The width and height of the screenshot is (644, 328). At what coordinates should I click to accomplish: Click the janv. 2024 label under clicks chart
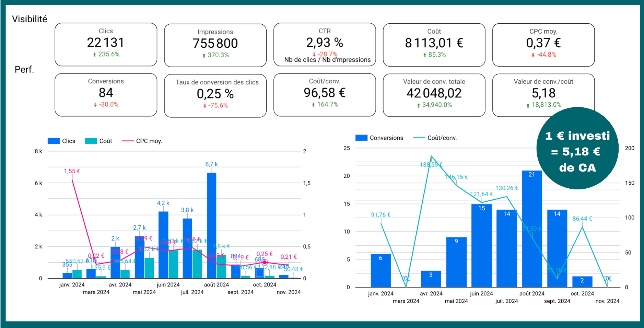tap(72, 285)
